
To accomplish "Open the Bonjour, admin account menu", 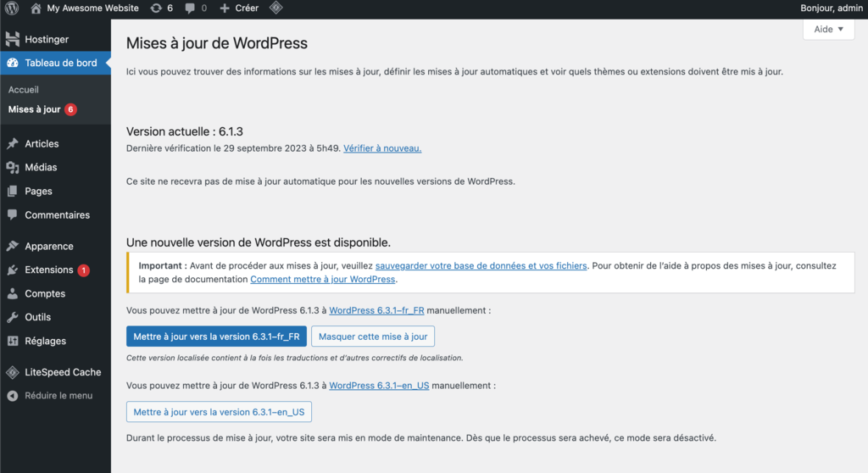I will point(831,8).
